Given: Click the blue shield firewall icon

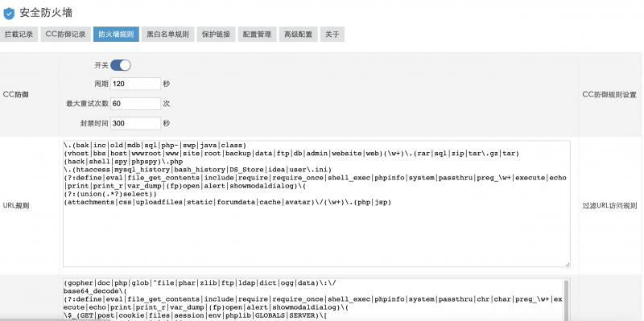Looking at the screenshot, I should click(x=9, y=14).
